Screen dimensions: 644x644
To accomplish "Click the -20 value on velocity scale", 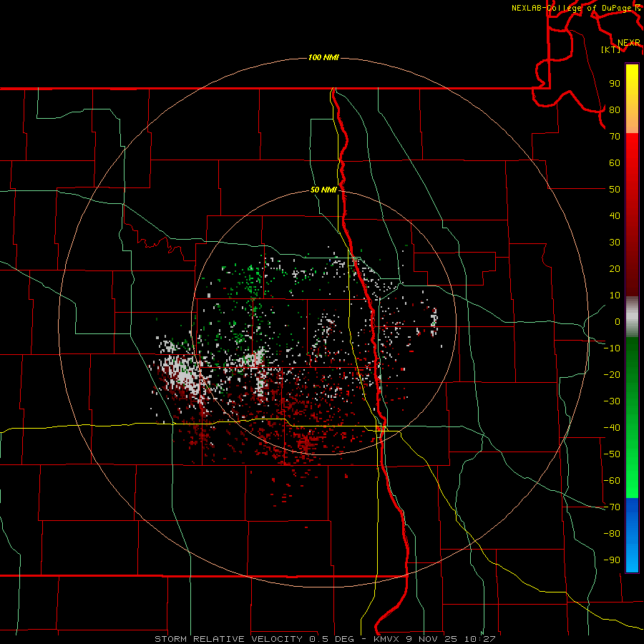I will pyautogui.click(x=612, y=375).
